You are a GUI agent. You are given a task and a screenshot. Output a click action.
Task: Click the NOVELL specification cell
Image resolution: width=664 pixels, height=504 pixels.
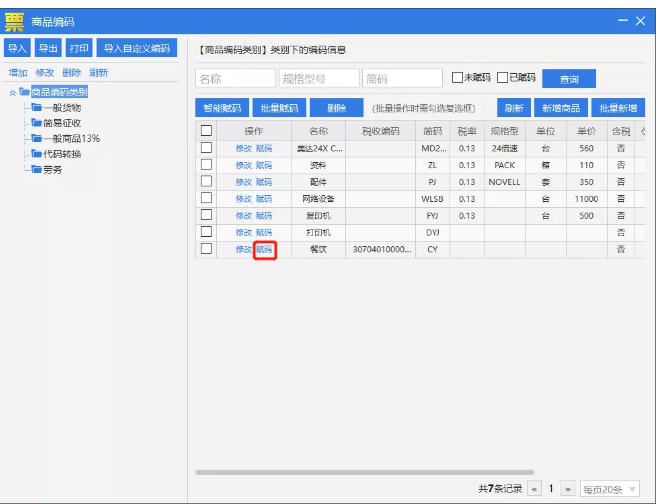(x=504, y=182)
